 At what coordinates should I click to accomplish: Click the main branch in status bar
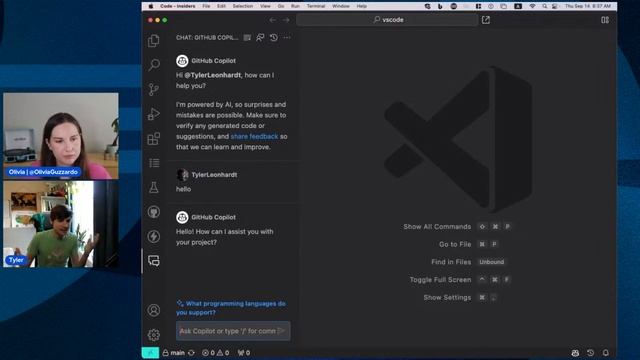point(174,353)
